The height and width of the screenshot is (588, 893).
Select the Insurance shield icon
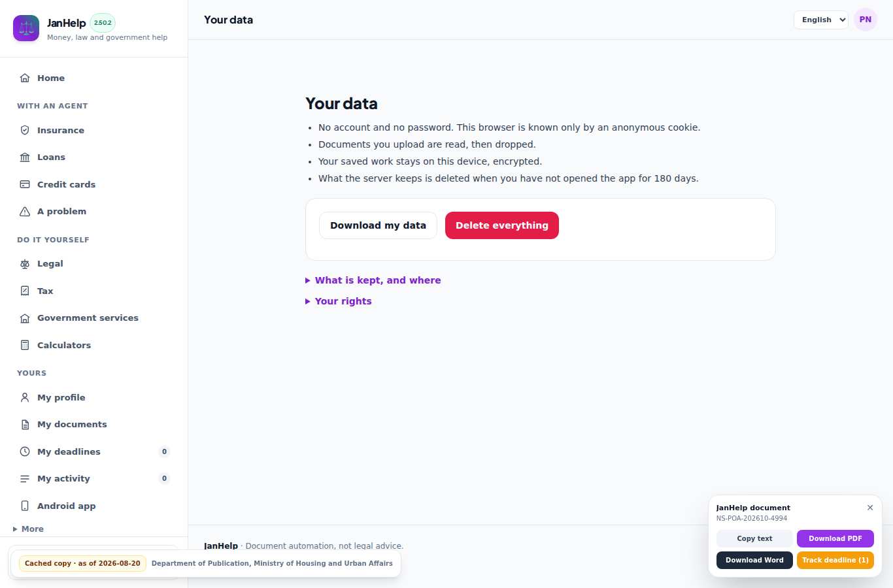[x=25, y=130]
